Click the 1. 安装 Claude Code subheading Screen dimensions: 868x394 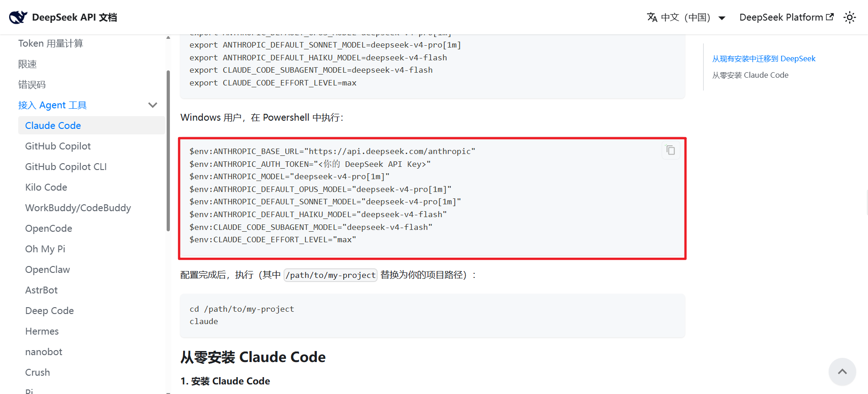point(225,381)
